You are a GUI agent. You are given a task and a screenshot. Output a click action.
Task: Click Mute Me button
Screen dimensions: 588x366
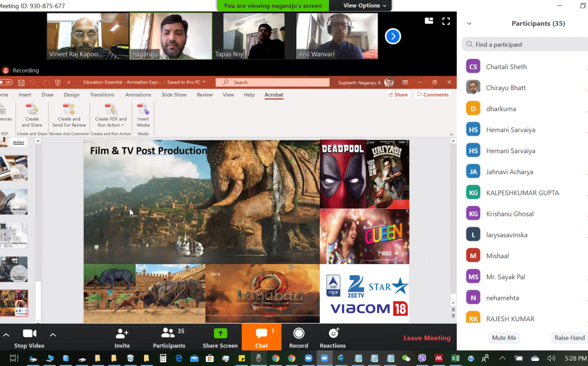[504, 338]
